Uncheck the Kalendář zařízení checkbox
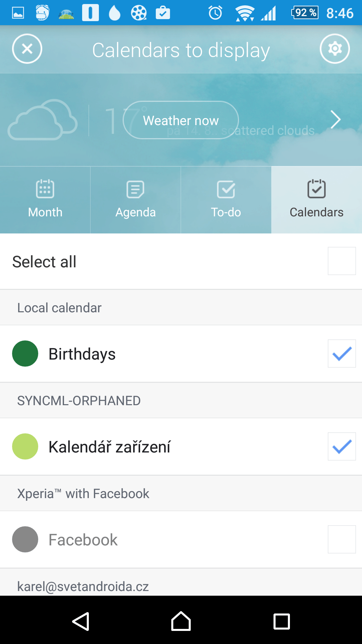362x644 pixels. (x=342, y=446)
